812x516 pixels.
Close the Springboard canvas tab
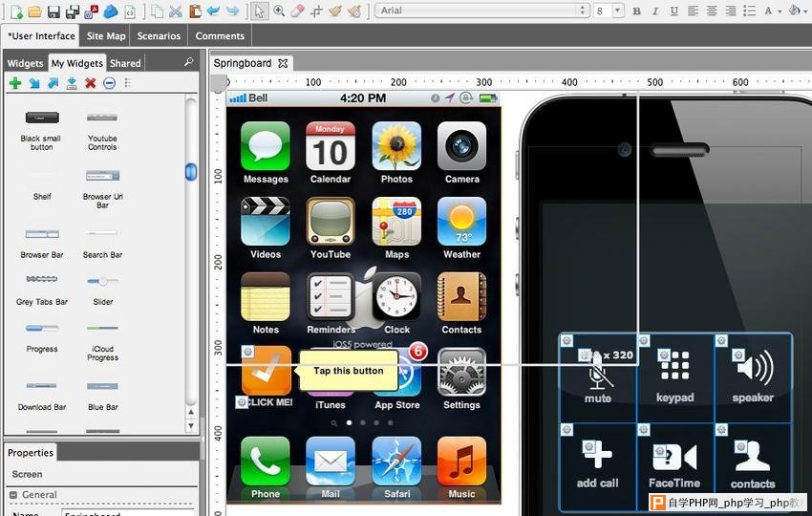tap(283, 63)
